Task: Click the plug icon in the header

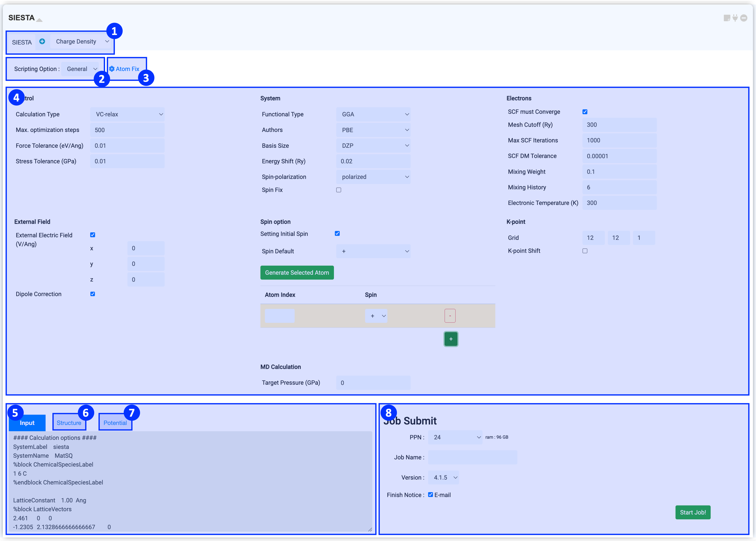Action: [x=735, y=18]
